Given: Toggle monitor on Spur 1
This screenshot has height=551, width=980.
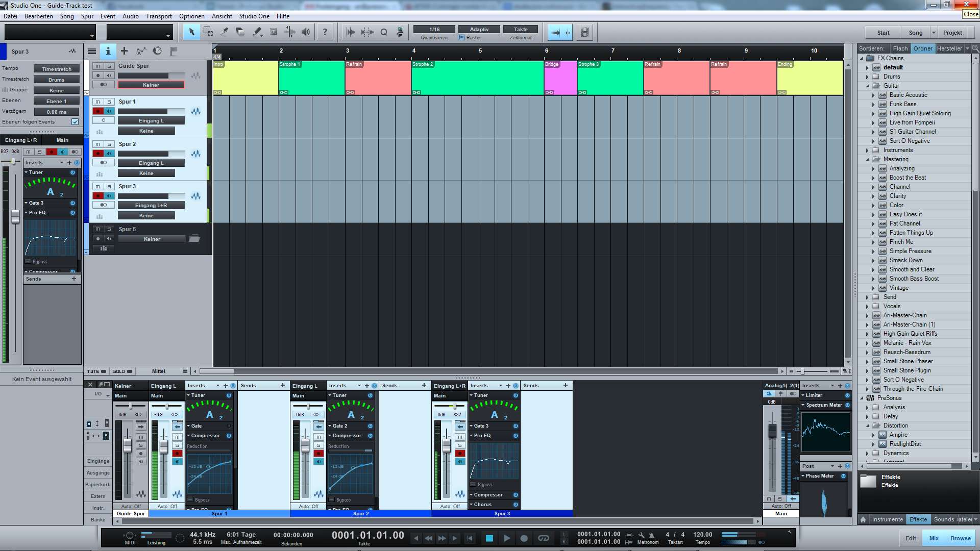Looking at the screenshot, I should tap(109, 111).
